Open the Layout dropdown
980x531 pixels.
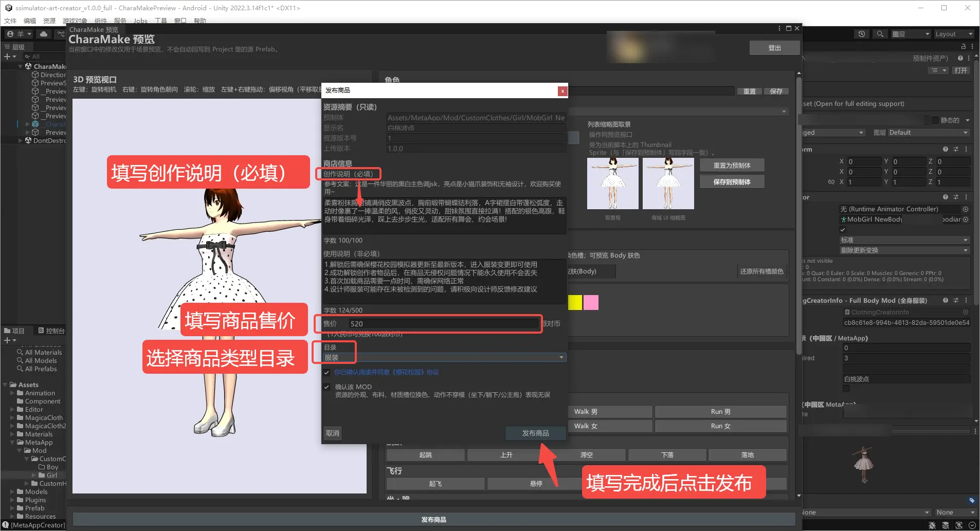954,34
